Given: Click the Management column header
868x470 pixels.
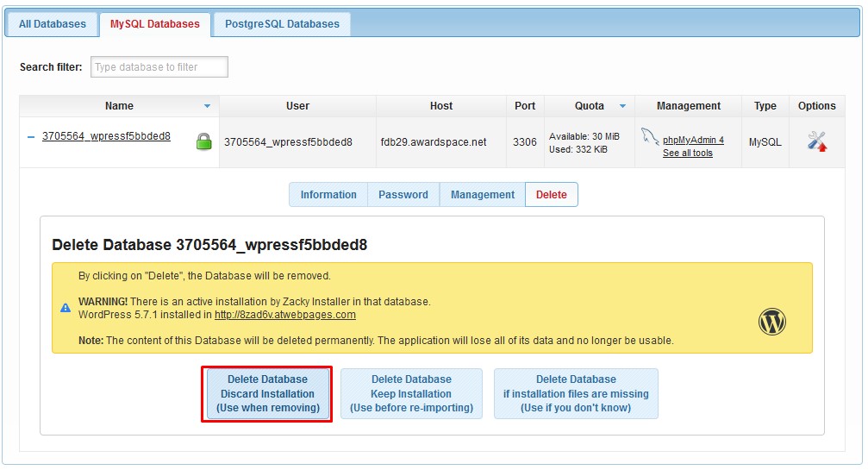Looking at the screenshot, I should pyautogui.click(x=689, y=106).
